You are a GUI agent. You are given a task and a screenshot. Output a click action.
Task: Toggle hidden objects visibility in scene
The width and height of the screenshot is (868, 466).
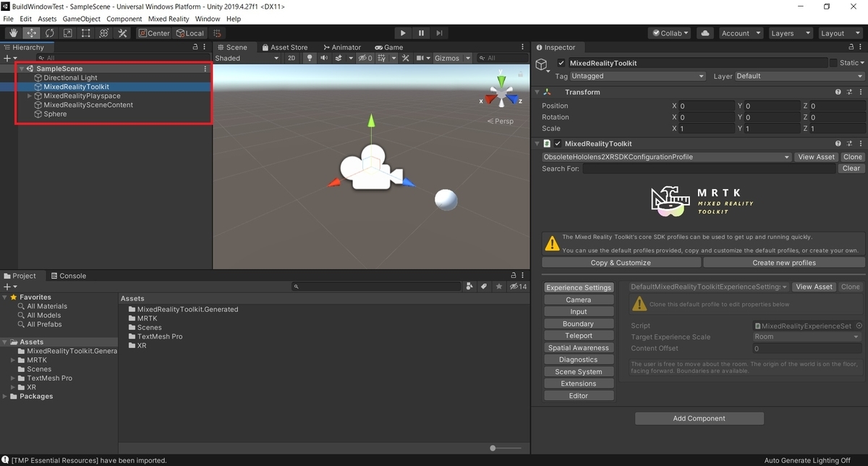pos(366,58)
